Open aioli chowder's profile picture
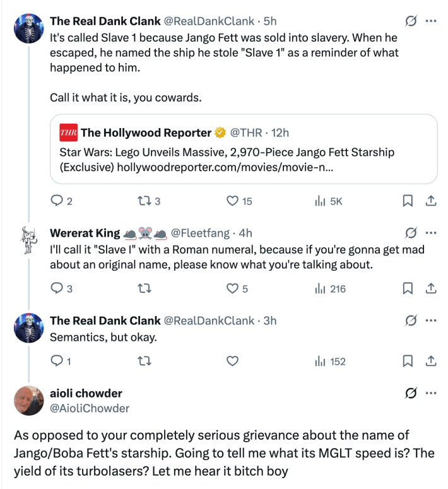This screenshot has height=489, width=448. (29, 400)
